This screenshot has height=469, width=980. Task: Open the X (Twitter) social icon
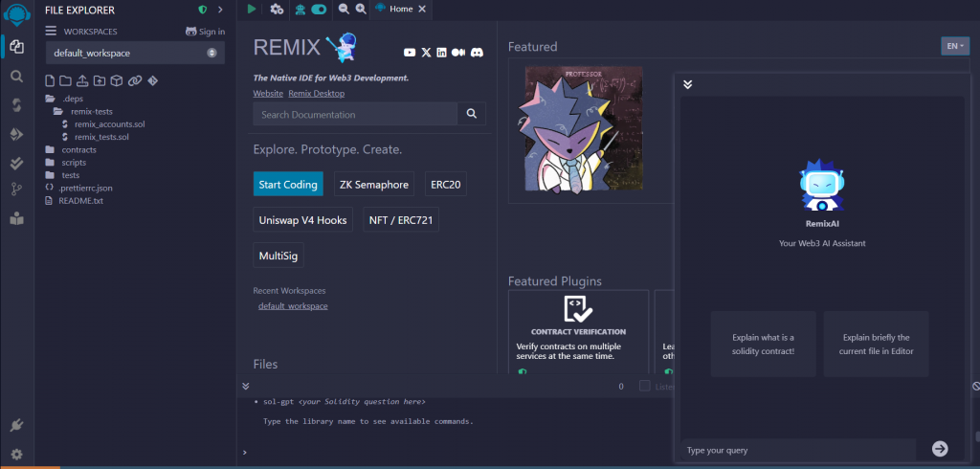[x=426, y=53]
